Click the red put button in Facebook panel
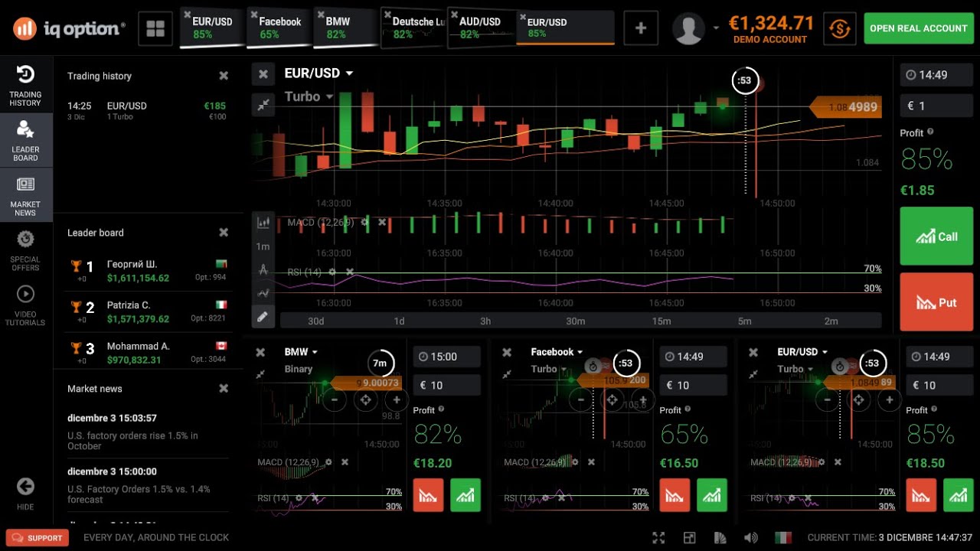Image resolution: width=980 pixels, height=551 pixels. (x=675, y=495)
